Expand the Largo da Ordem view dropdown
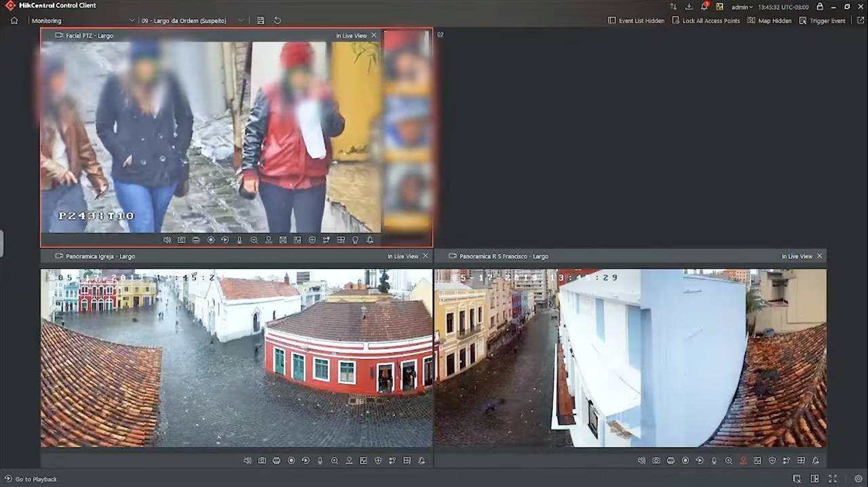This screenshot has width=868, height=487. (241, 20)
